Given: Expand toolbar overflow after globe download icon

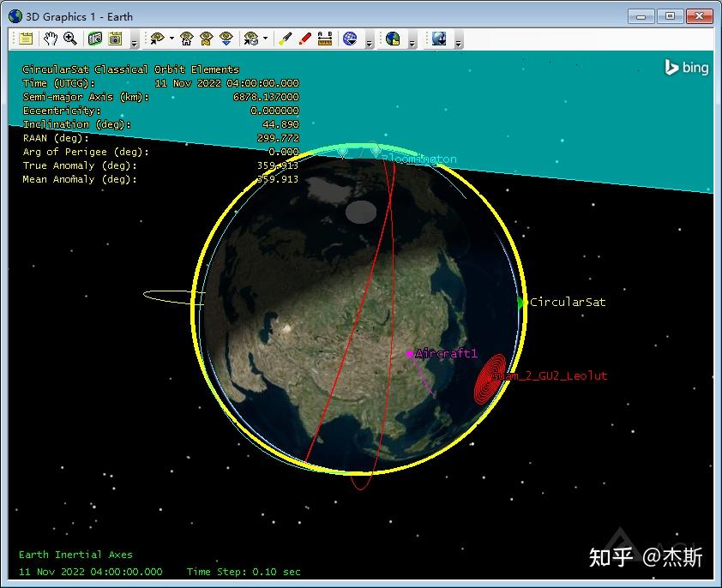Looking at the screenshot, I should click(x=458, y=40).
